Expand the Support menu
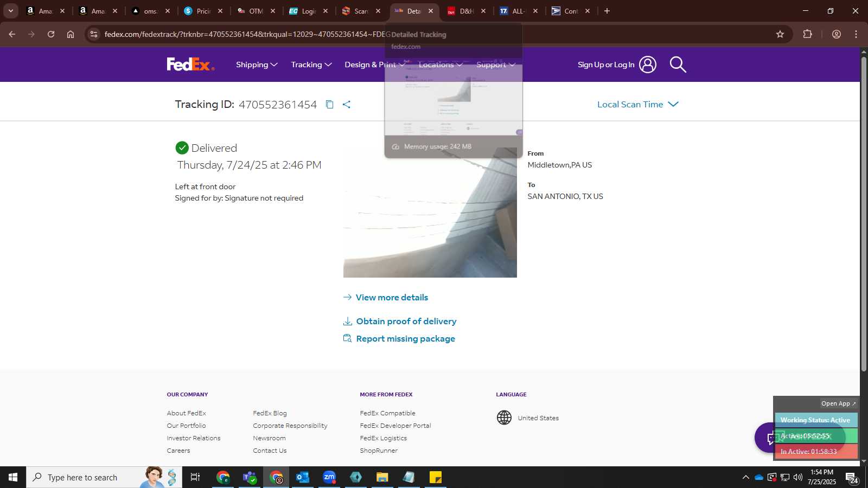This screenshot has height=488, width=868. point(496,65)
